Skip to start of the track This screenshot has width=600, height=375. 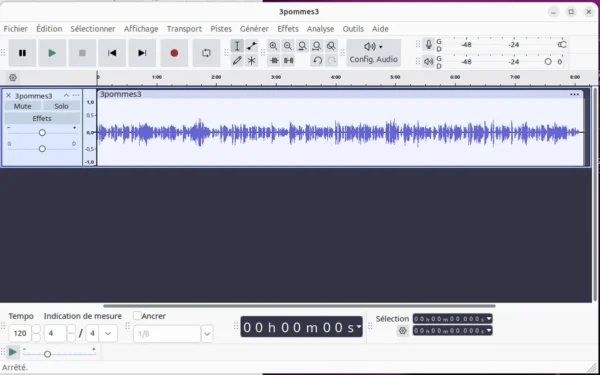point(112,53)
